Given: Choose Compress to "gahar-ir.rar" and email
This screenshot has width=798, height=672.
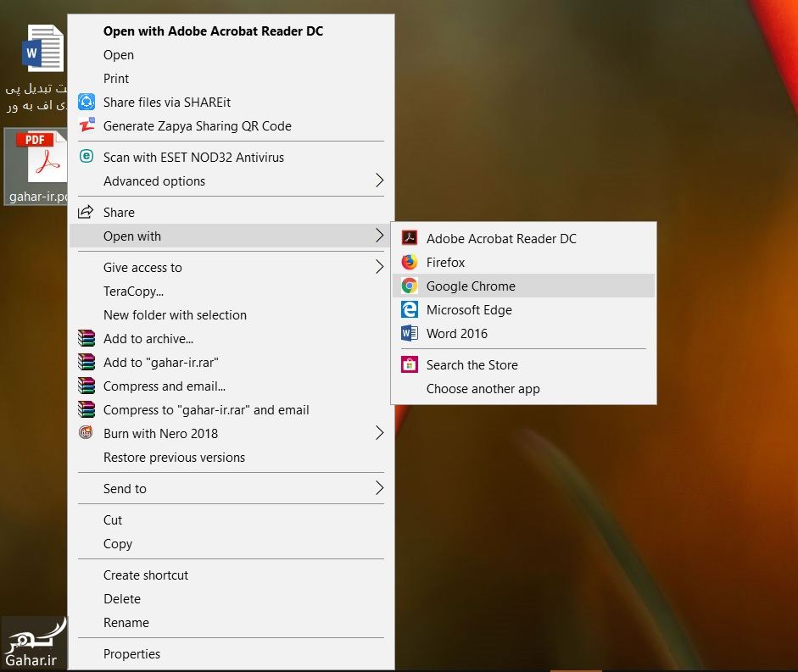Looking at the screenshot, I should (231, 410).
